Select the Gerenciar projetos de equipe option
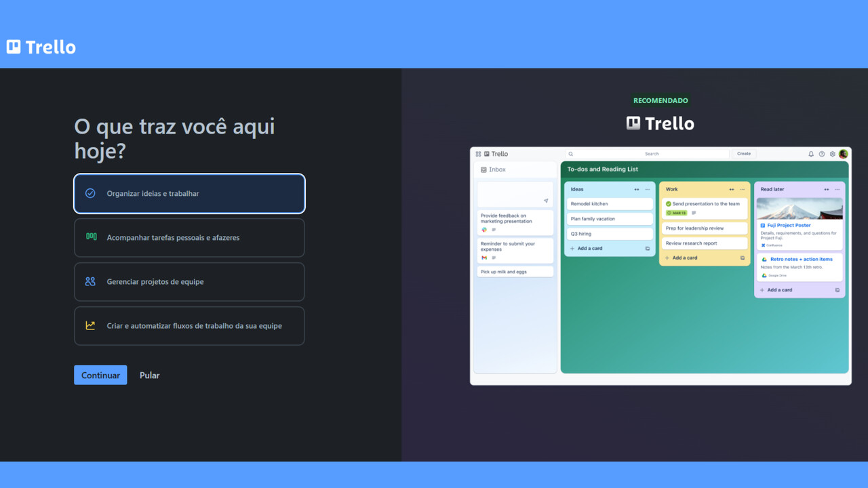Screen dimensions: 868x488 (189, 282)
